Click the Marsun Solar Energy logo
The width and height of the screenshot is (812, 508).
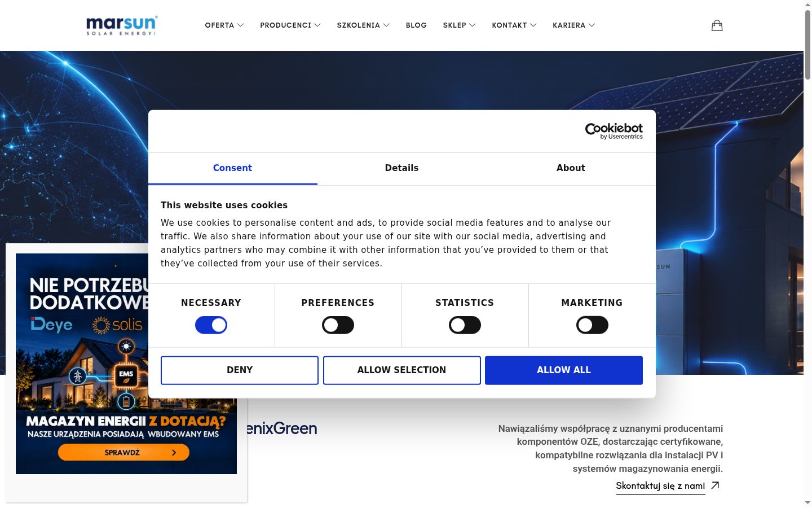tap(122, 25)
